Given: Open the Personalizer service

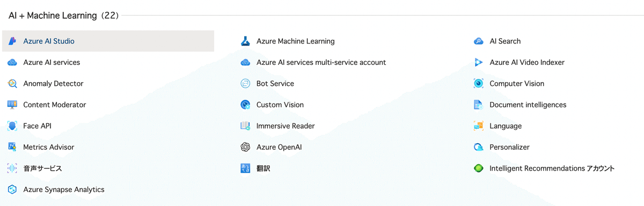Looking at the screenshot, I should (509, 147).
